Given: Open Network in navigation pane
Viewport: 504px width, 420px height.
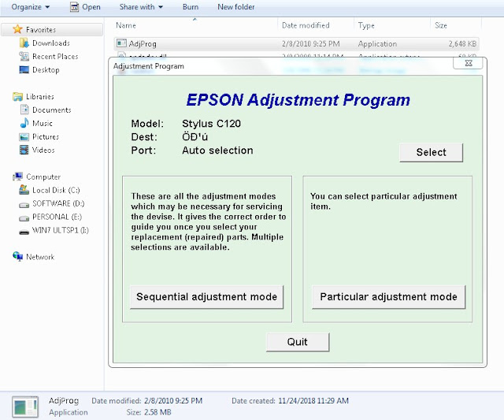Looking at the screenshot, I should pos(40,257).
